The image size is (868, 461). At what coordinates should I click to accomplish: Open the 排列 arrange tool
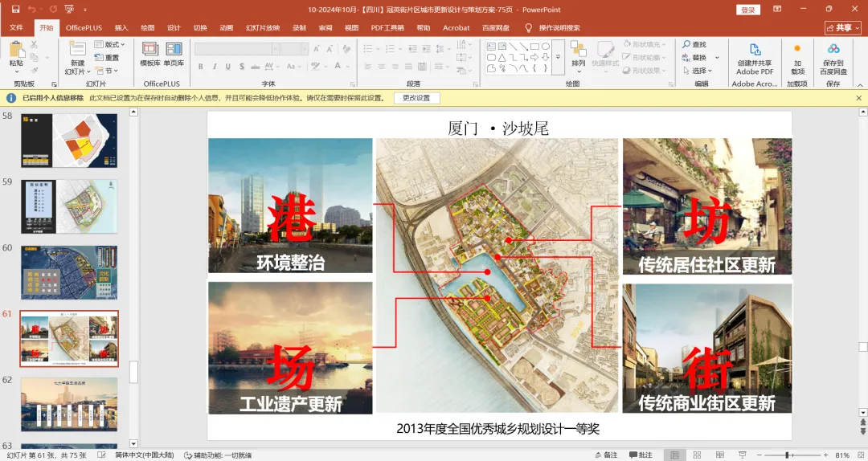point(579,56)
